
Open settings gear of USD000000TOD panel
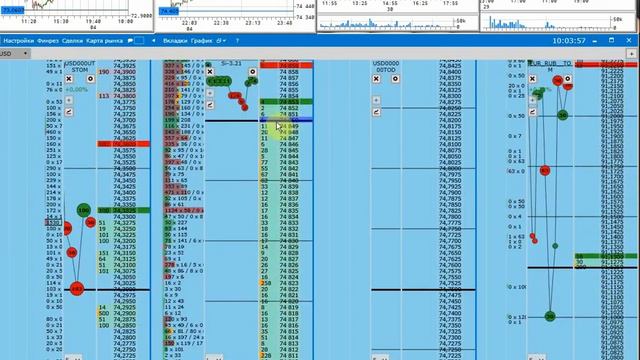tap(395, 79)
